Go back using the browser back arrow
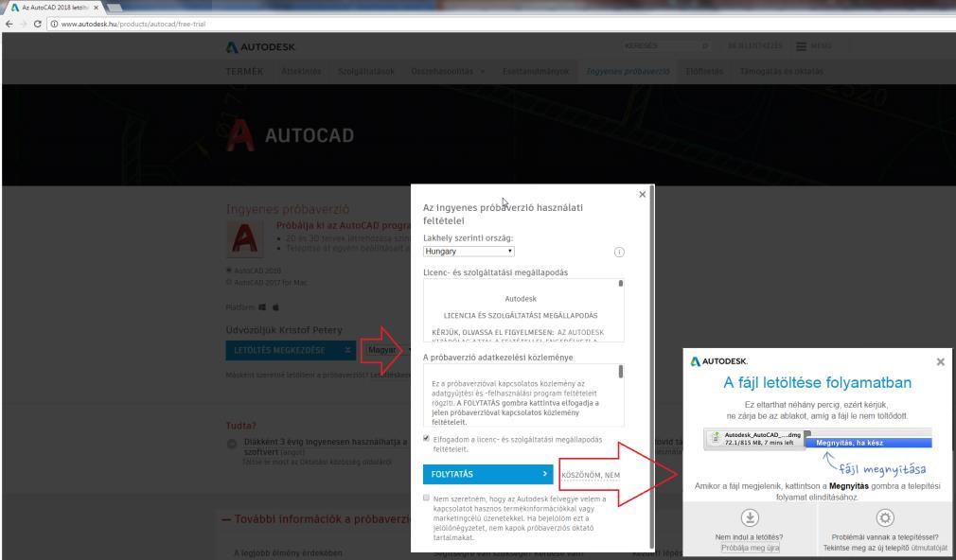 pos(9,24)
